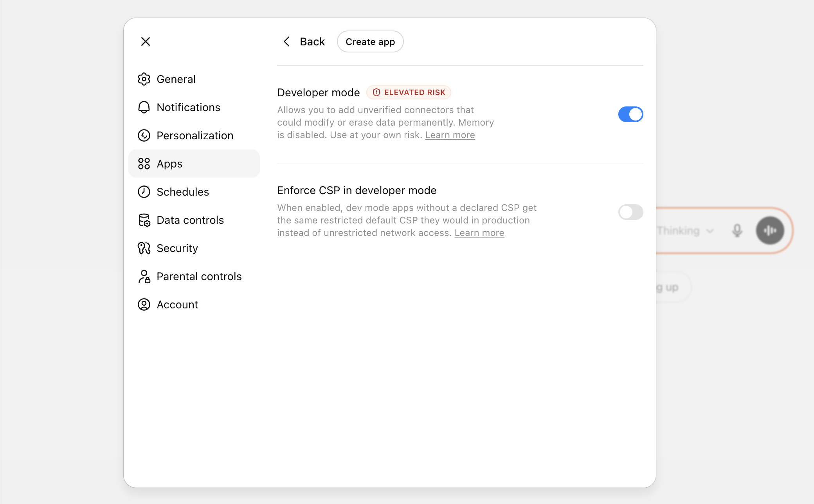814x504 pixels.
Task: Click the Schedules clock icon
Action: point(144,192)
